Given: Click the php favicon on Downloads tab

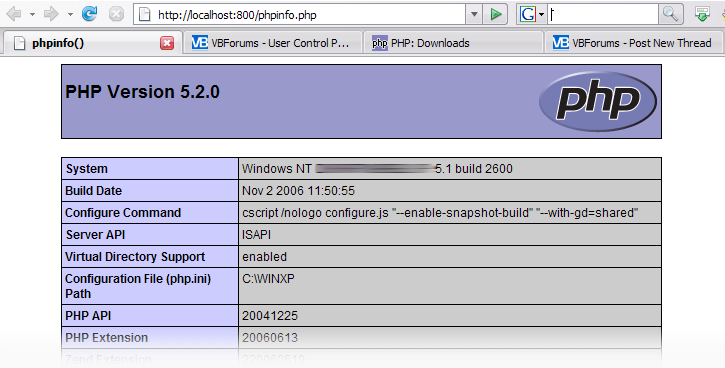Looking at the screenshot, I should [x=380, y=43].
